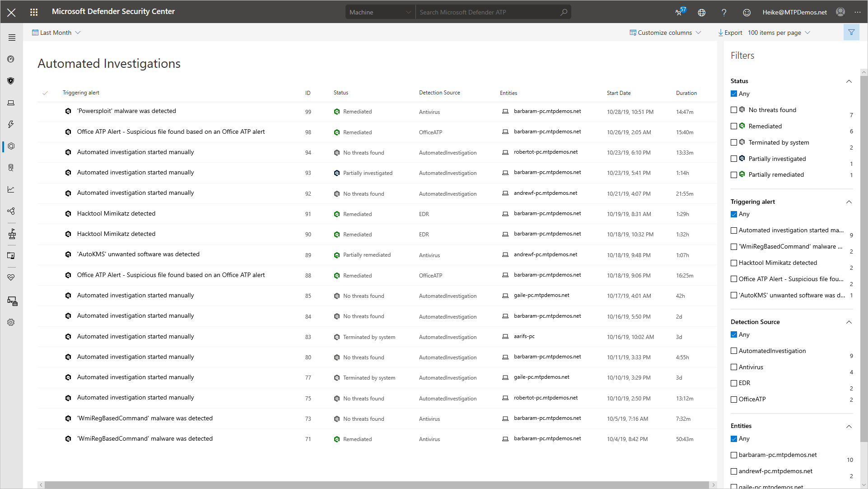The height and width of the screenshot is (489, 868).
Task: Close the portal with the X icon
Action: 11,12
